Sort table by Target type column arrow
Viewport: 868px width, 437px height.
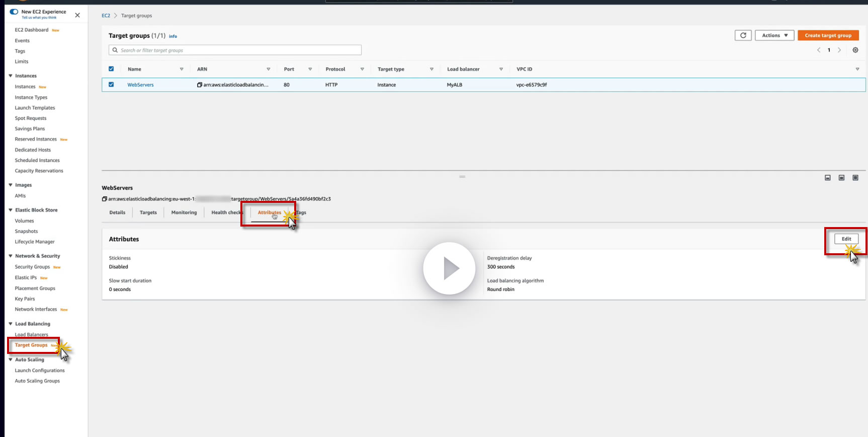coord(431,69)
